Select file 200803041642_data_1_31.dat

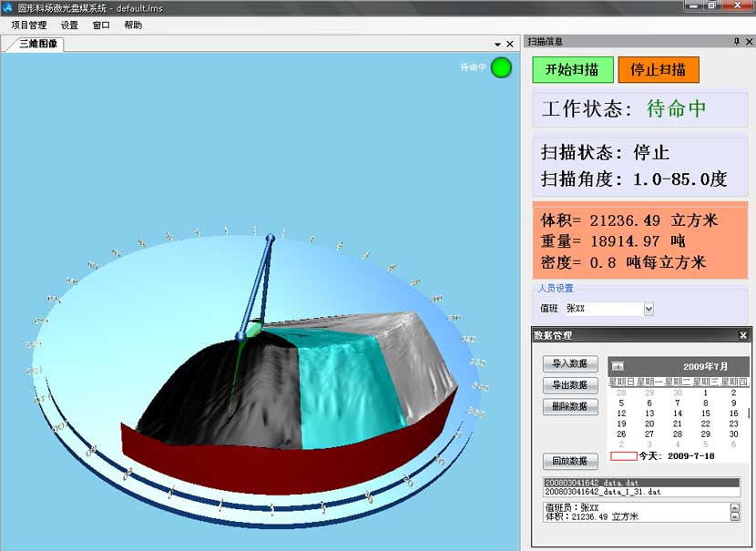603,492
